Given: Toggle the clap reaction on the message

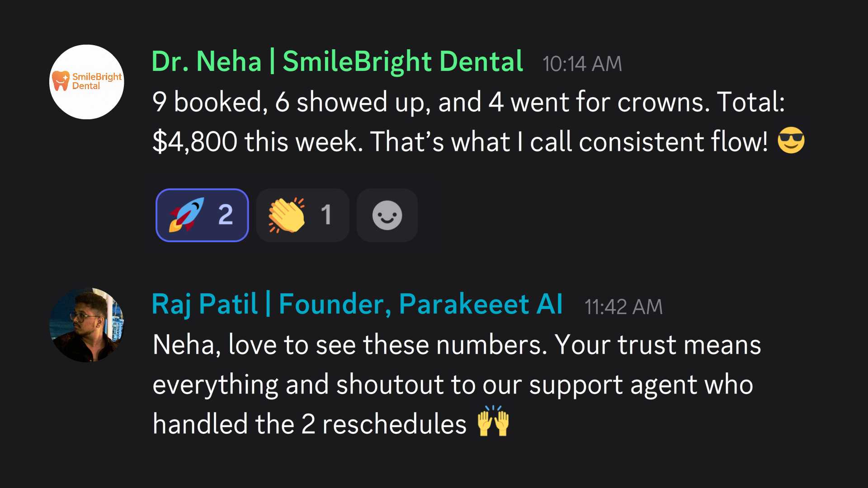Looking at the screenshot, I should 302,215.
